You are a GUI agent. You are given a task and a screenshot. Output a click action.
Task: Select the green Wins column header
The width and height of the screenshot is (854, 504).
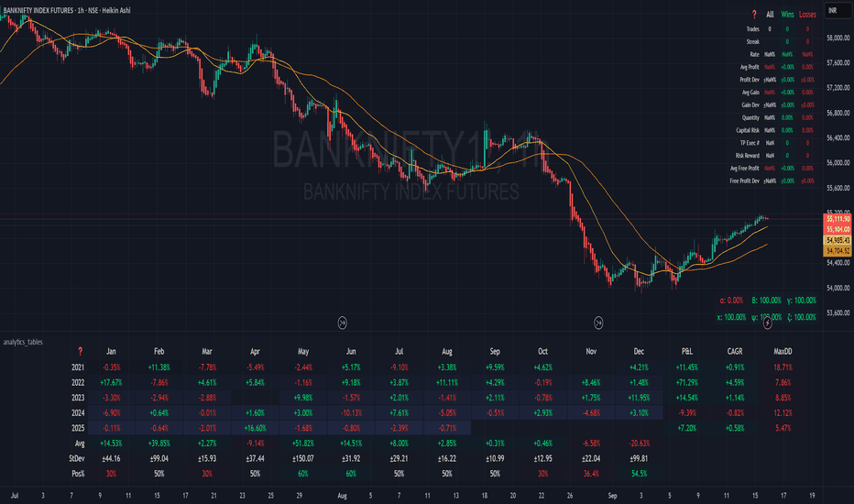787,15
